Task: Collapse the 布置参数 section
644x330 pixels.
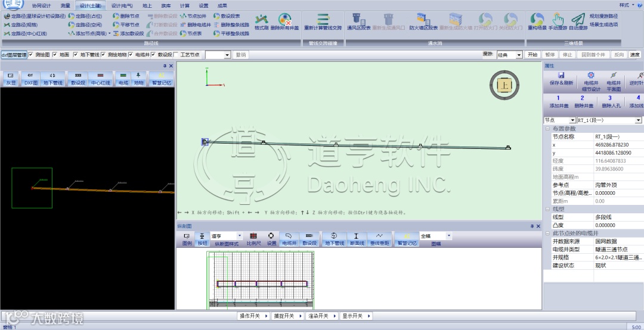Action: [x=547, y=129]
